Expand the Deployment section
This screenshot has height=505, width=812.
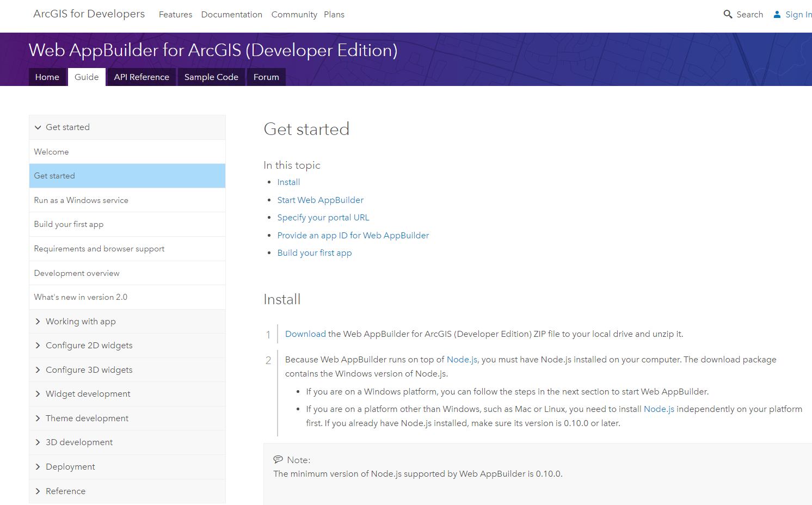pos(127,467)
